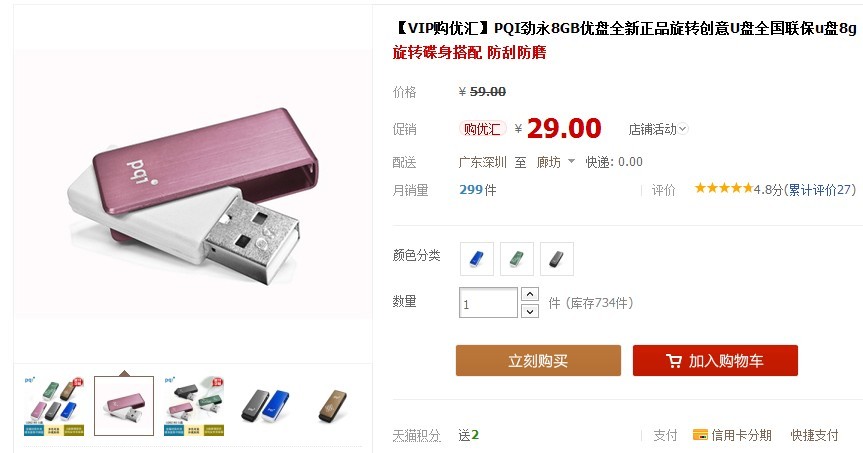Image resolution: width=863 pixels, height=453 pixels.
Task: Click the 立刻购买 buy now button
Action: pyautogui.click(x=538, y=361)
